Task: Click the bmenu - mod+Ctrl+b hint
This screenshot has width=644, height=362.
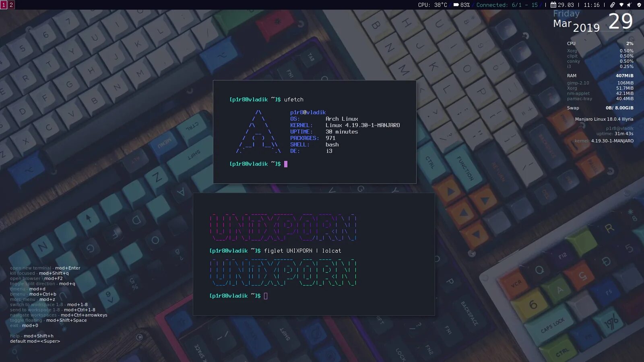Action: 33,294
